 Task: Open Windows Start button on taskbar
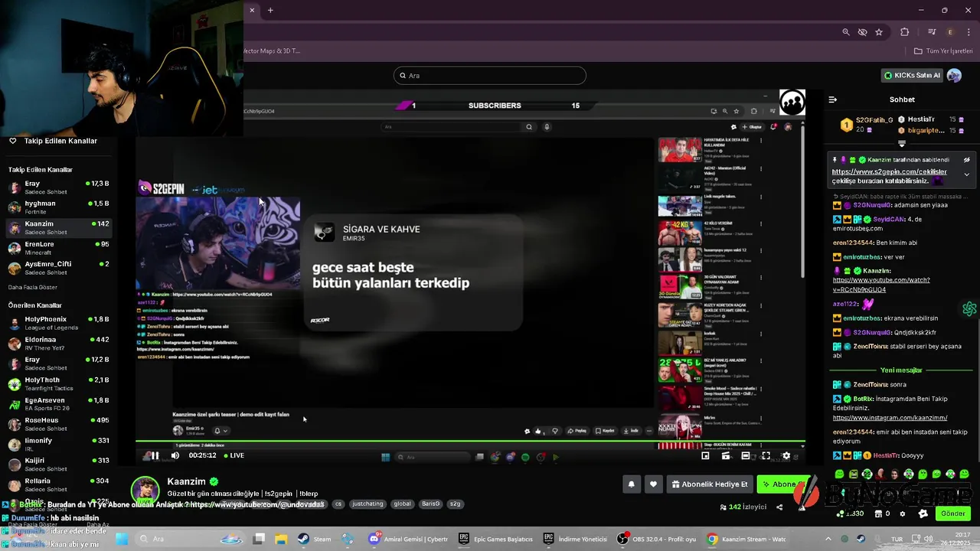[x=122, y=539]
